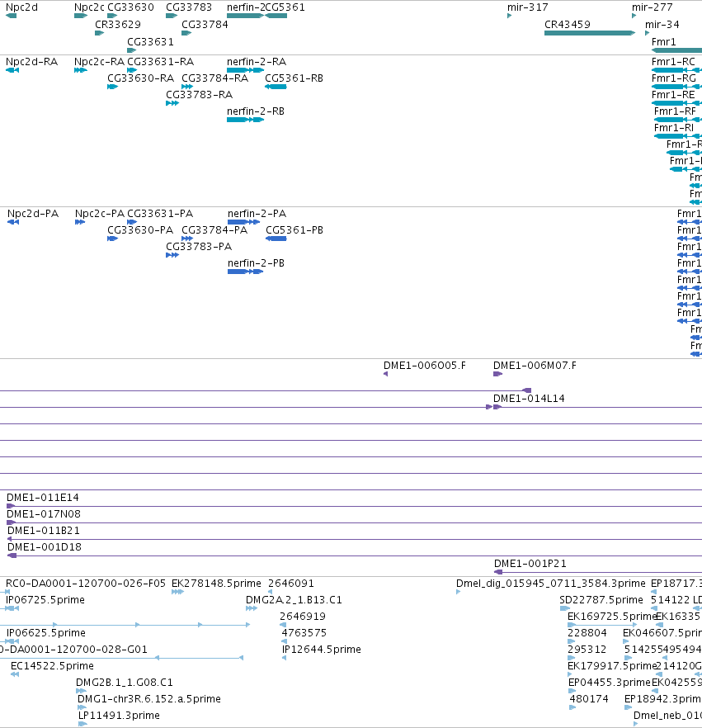Click the Fmr1 gene label
Image resolution: width=702 pixels, height=728 pixels.
point(663,42)
